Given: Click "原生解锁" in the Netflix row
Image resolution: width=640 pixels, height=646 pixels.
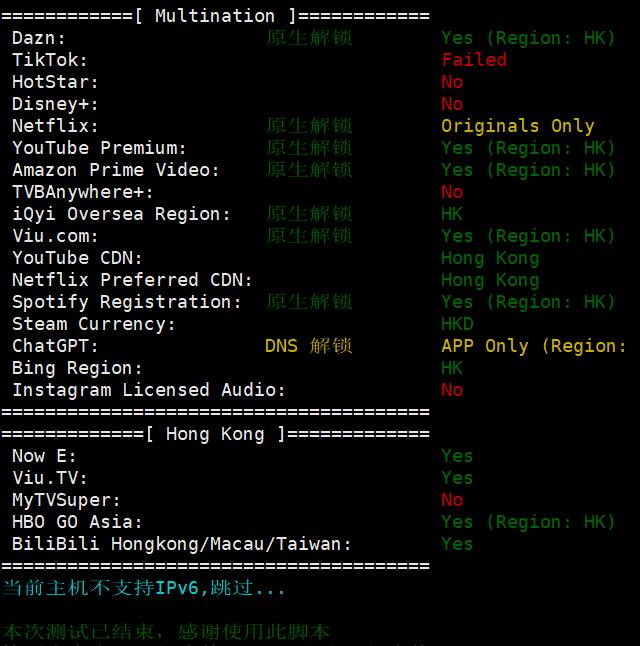Looking at the screenshot, I should pyautogui.click(x=309, y=126).
